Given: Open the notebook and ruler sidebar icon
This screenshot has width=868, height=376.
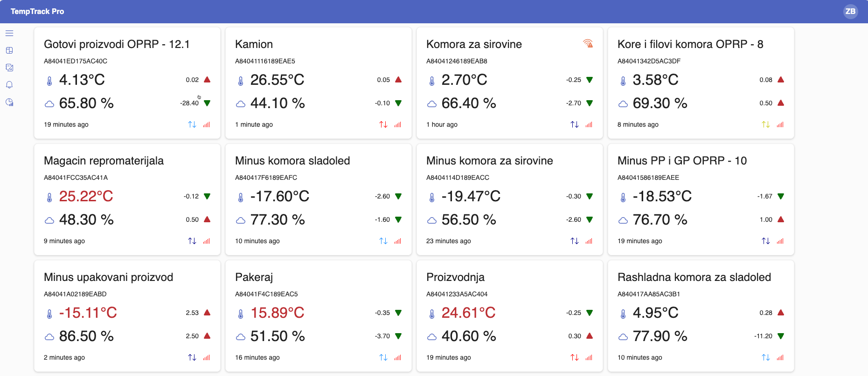Looking at the screenshot, I should pos(9,68).
